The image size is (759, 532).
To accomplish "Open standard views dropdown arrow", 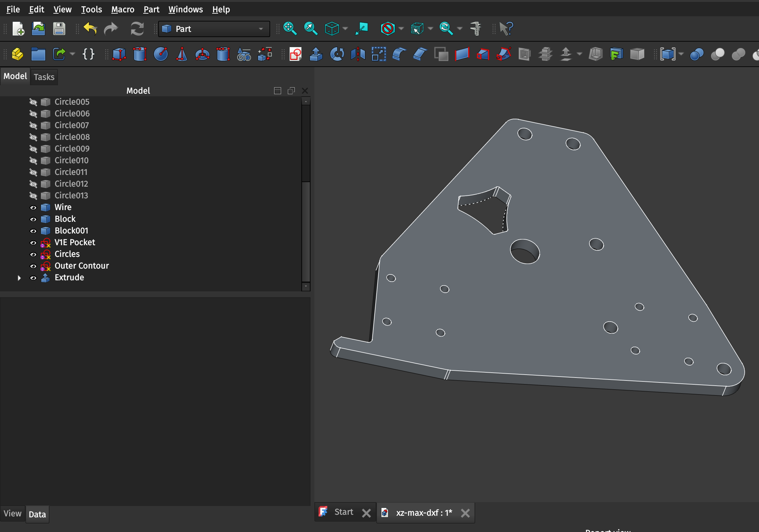I will pyautogui.click(x=345, y=29).
